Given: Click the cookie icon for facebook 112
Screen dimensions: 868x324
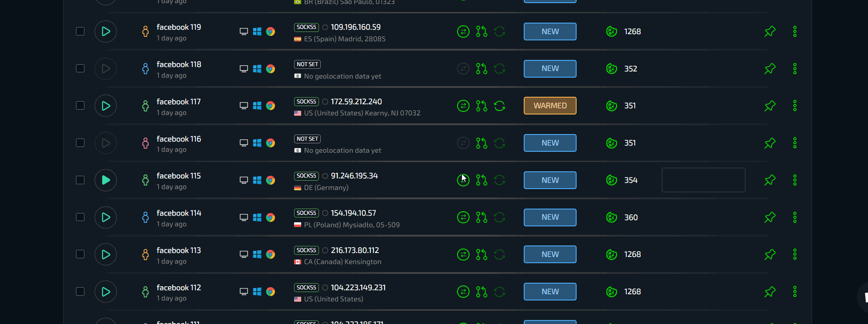Looking at the screenshot, I should 612,292.
